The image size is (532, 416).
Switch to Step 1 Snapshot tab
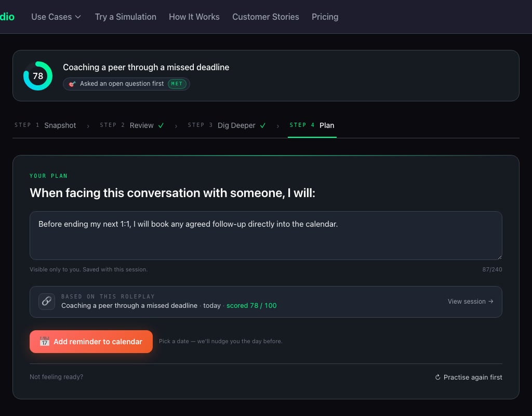[45, 125]
